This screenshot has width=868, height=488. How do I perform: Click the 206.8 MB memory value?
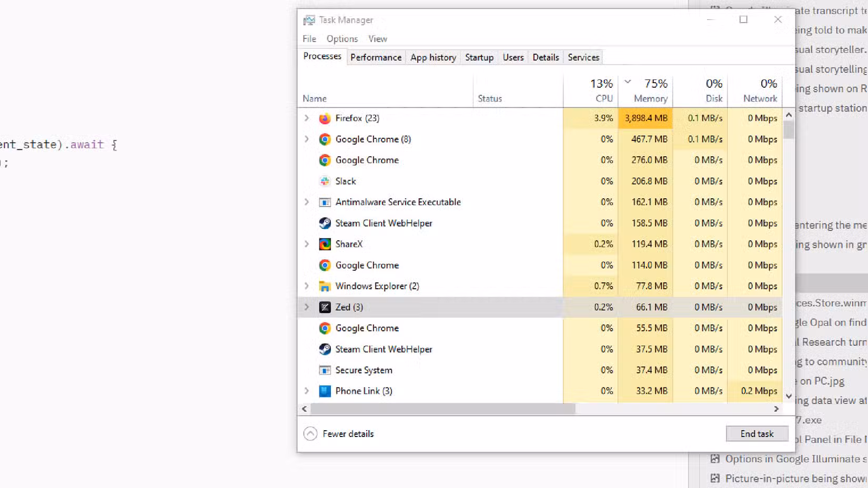[649, 181]
